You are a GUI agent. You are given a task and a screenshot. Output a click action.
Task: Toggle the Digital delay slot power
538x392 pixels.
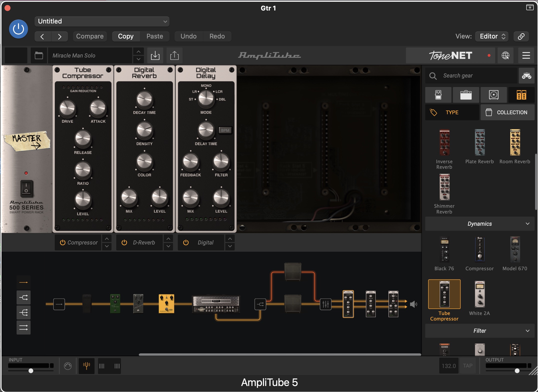pos(186,242)
